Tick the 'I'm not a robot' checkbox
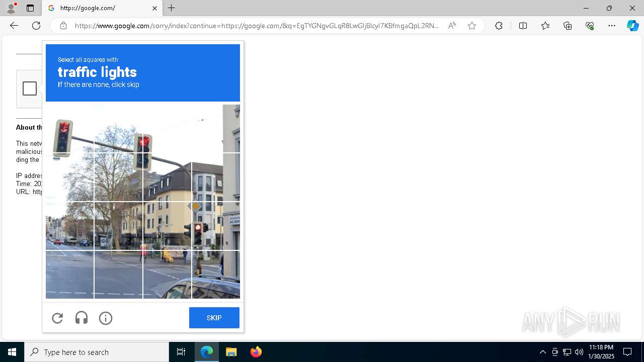 30,88
